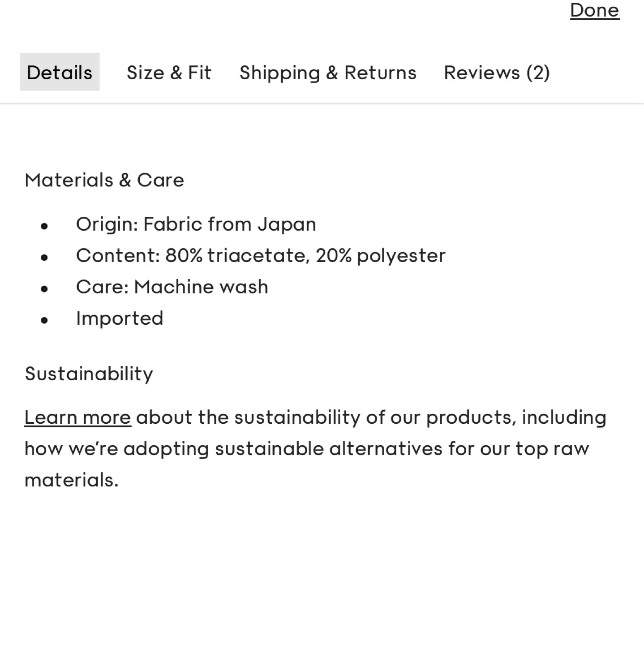Click the Done link
Viewport: 644px width, 645px height.
click(594, 10)
